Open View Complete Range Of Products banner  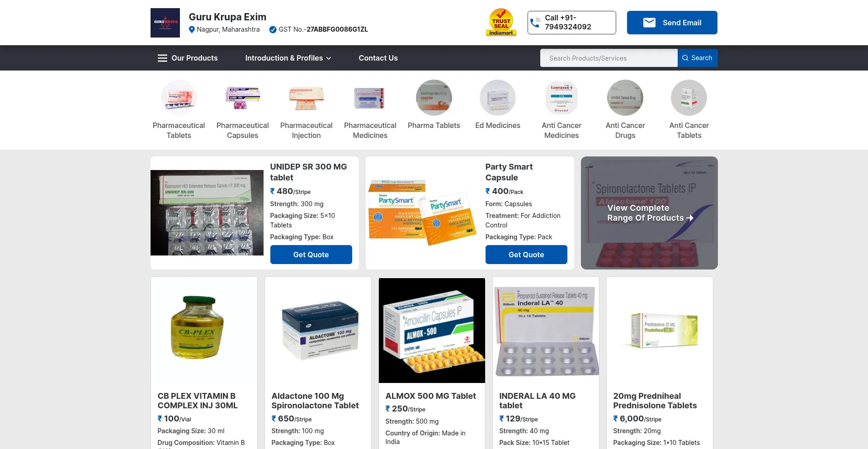[649, 213]
